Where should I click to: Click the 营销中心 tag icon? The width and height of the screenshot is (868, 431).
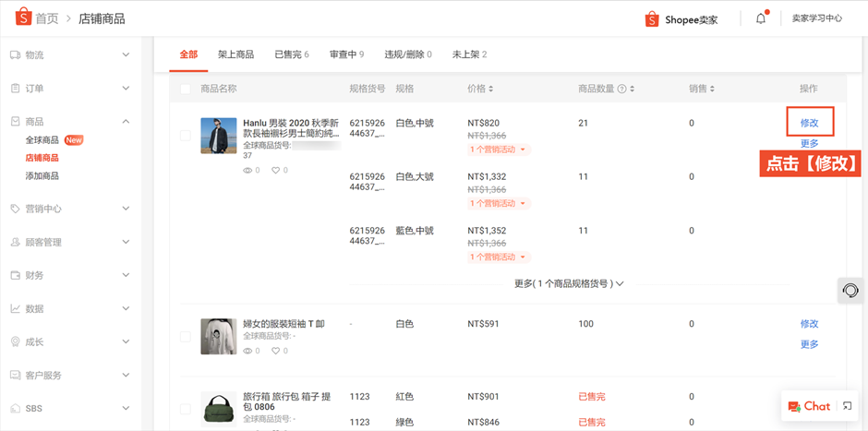tap(16, 209)
